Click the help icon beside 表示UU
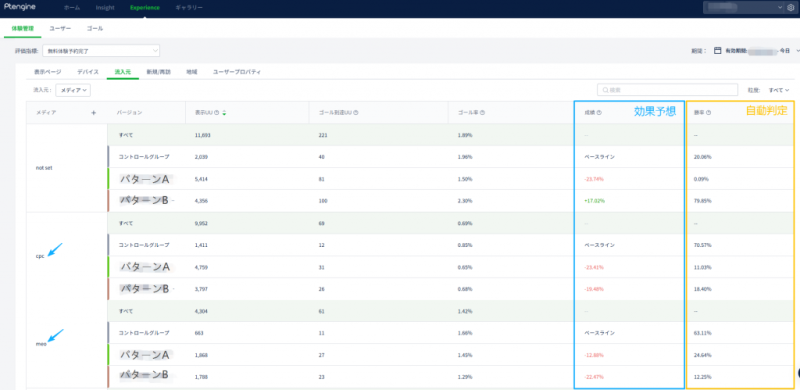 217,113
